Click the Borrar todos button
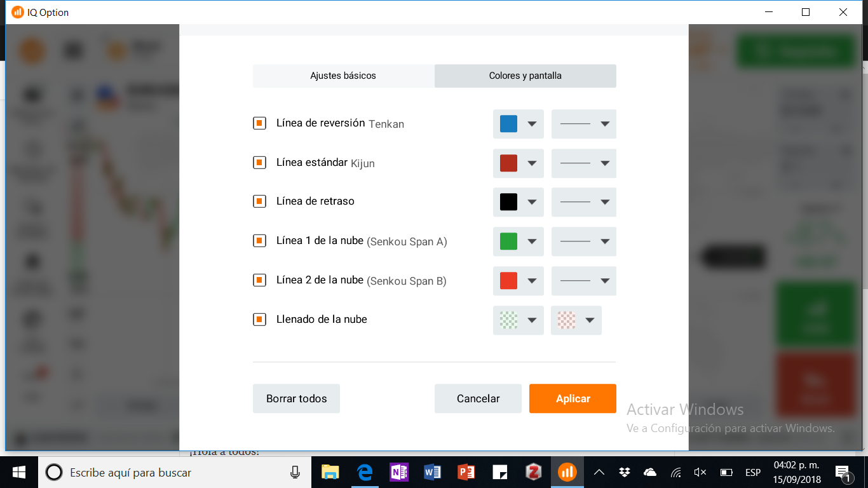The height and width of the screenshot is (488, 868). click(x=296, y=398)
